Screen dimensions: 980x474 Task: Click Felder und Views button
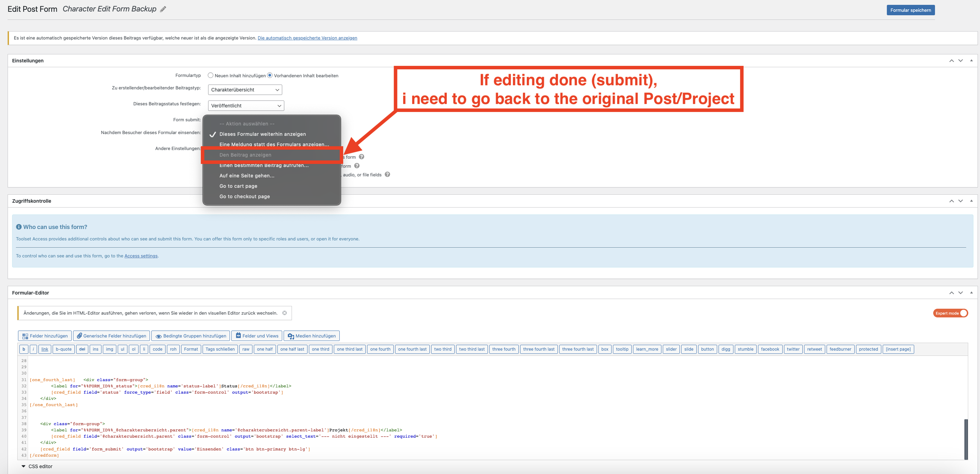(257, 336)
